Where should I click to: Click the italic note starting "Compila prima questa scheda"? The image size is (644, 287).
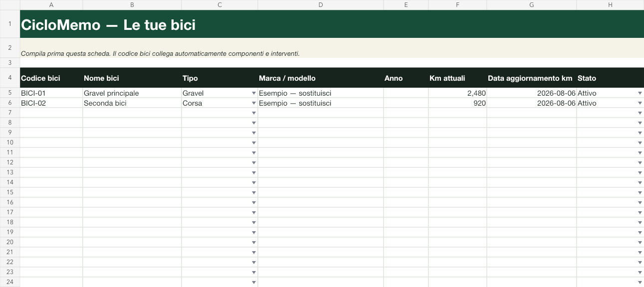tap(160, 53)
